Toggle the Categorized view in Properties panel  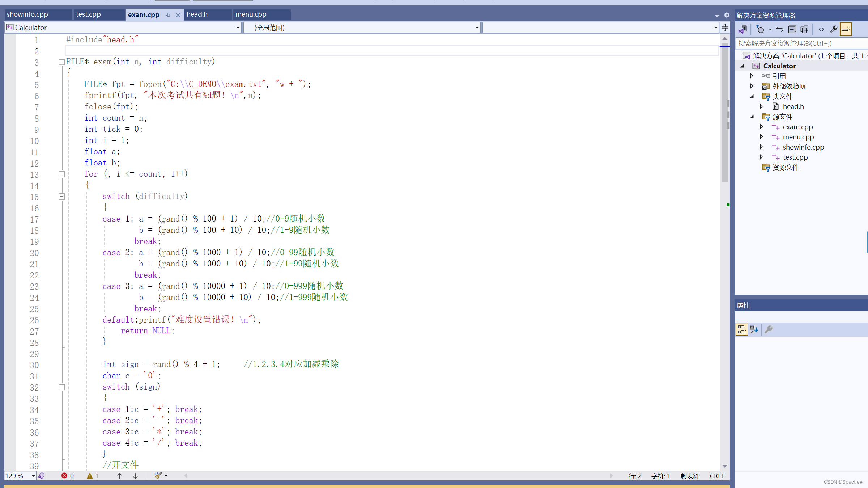741,329
